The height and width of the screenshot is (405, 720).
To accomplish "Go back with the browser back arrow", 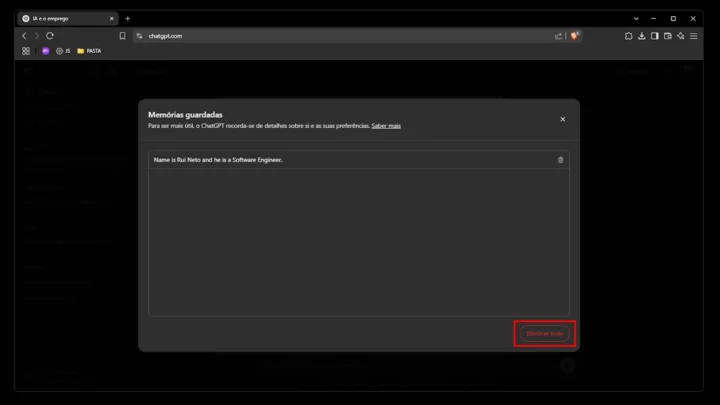I will (x=25, y=36).
